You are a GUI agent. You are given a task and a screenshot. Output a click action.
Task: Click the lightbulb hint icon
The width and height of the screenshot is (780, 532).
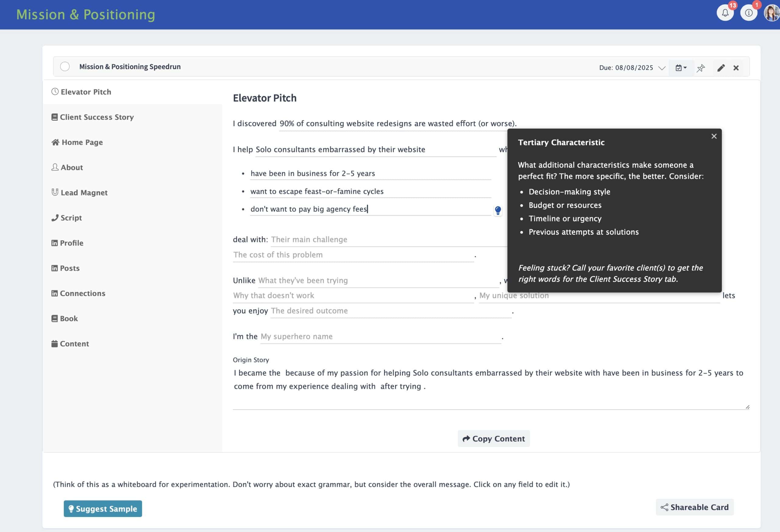pos(498,210)
